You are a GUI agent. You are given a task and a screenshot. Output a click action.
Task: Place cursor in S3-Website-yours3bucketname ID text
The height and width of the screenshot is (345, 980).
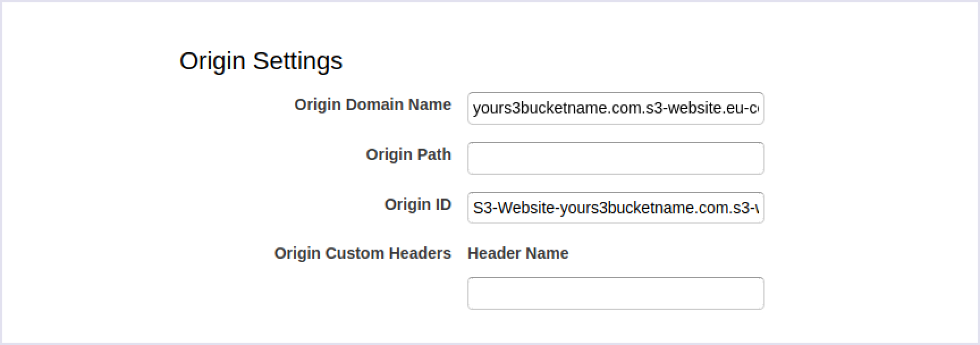coord(615,208)
